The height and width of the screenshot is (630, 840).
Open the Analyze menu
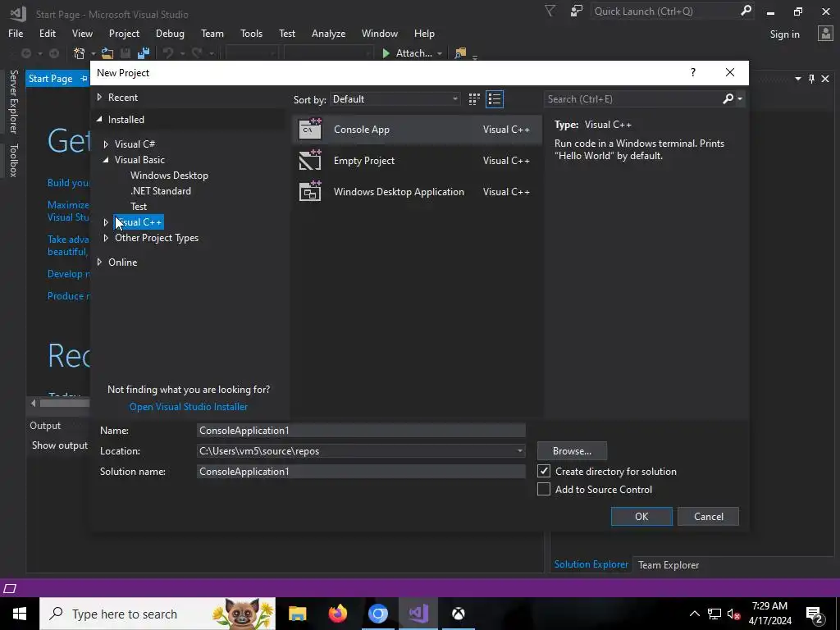coord(328,33)
